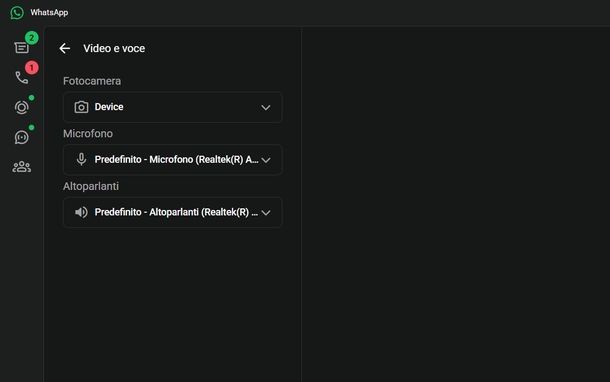
Task: Open the Status updates tab
Action: click(21, 107)
